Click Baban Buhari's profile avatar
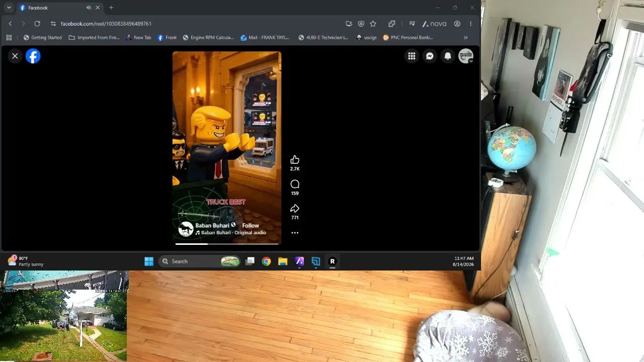 (186, 229)
